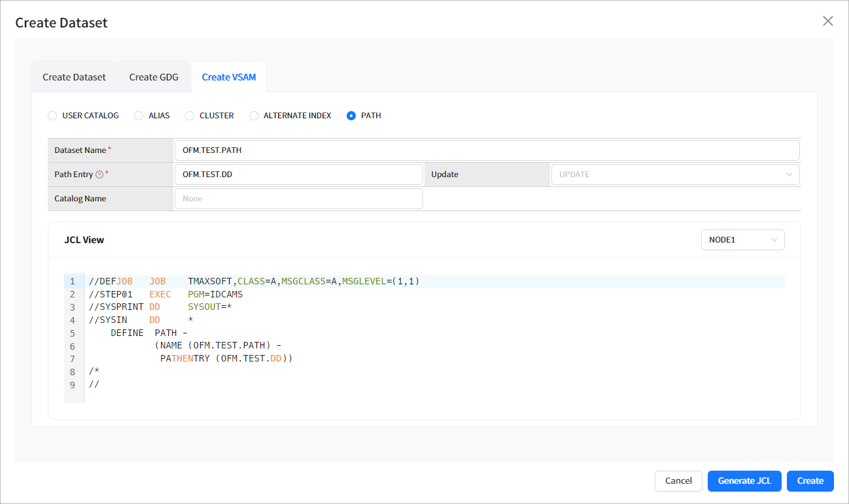Click the Path Entry input field

[x=298, y=174]
